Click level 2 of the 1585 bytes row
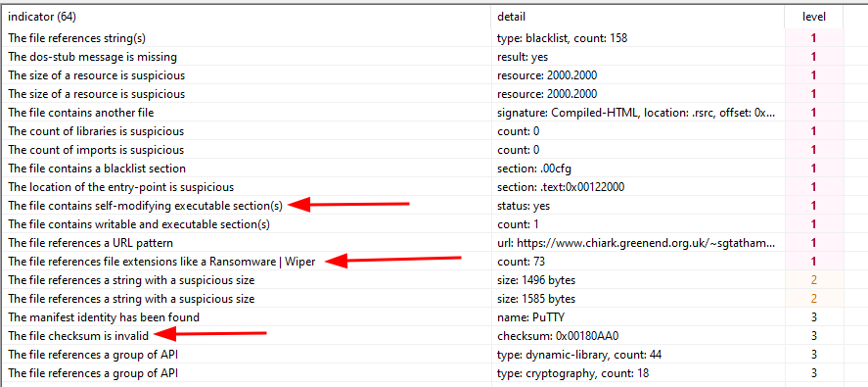This screenshot has width=868, height=387. click(x=814, y=299)
